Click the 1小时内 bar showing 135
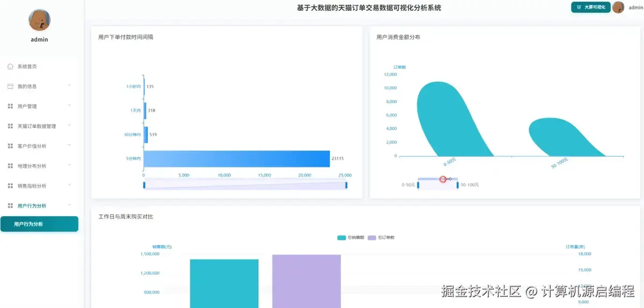Viewport: 644px width, 308px height. pyautogui.click(x=144, y=86)
